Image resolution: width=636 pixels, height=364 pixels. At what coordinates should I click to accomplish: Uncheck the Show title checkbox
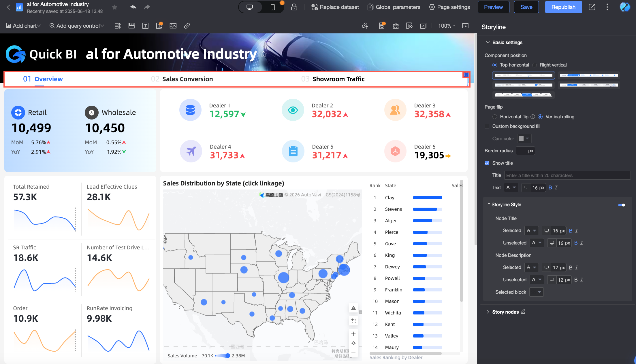pos(487,163)
